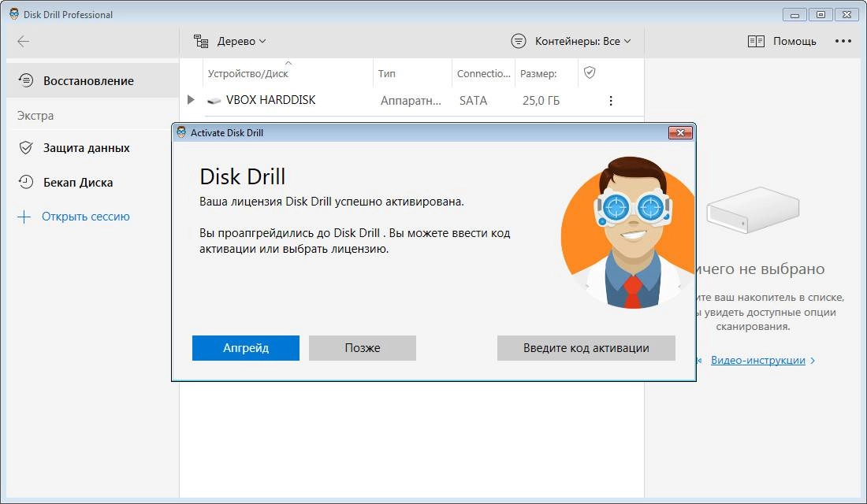Click the filter icon beside Контейнеры

(x=518, y=41)
